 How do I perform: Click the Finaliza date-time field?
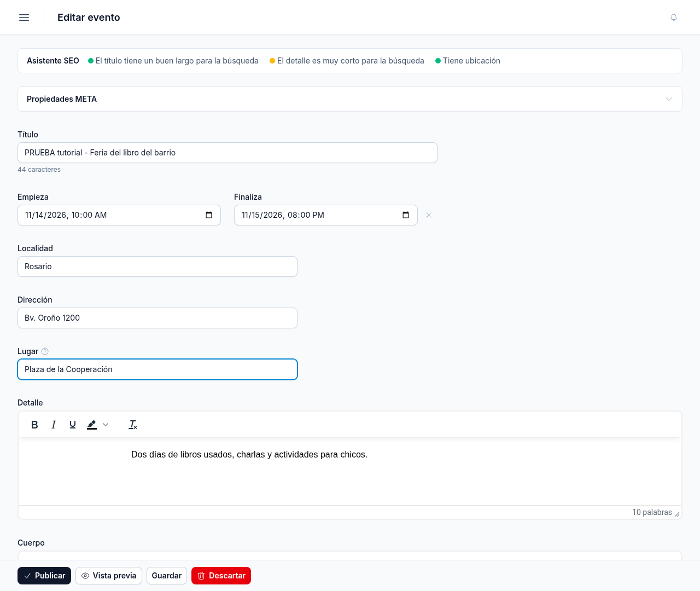tap(326, 215)
